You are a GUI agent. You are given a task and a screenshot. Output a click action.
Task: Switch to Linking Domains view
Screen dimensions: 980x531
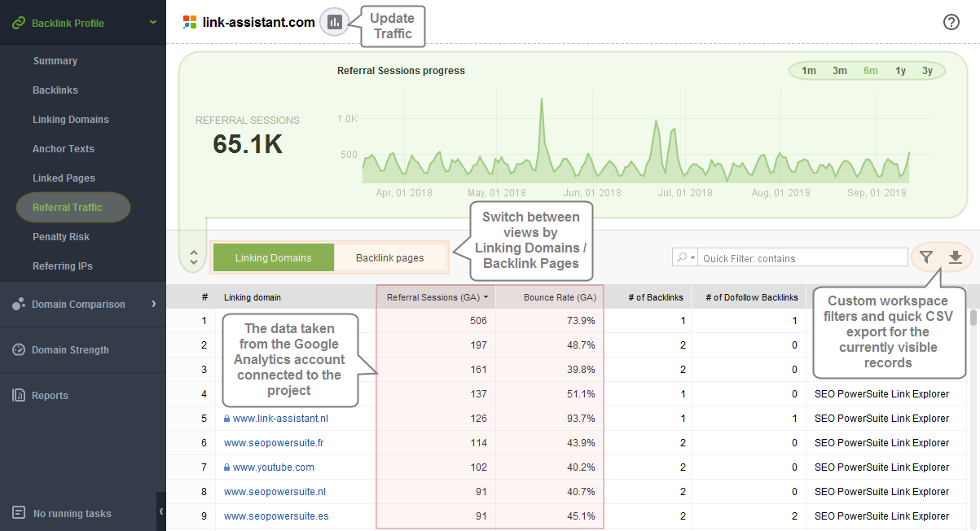(x=274, y=257)
